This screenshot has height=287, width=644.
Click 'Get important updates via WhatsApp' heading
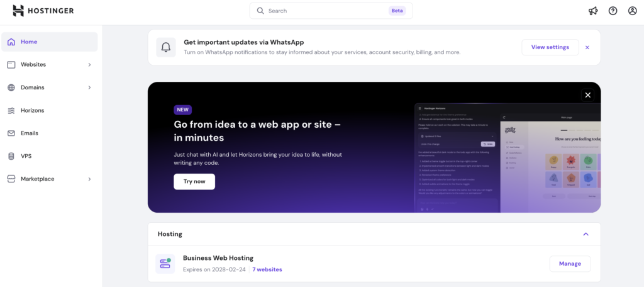click(x=244, y=42)
